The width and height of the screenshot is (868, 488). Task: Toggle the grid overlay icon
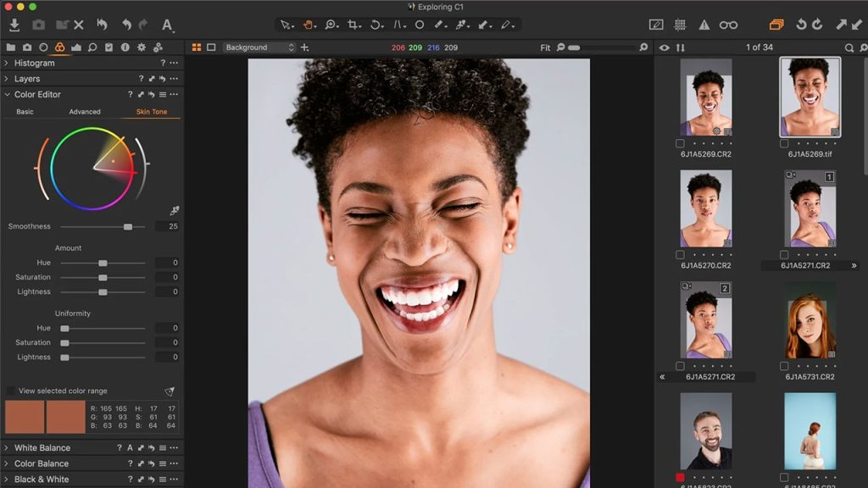[680, 25]
